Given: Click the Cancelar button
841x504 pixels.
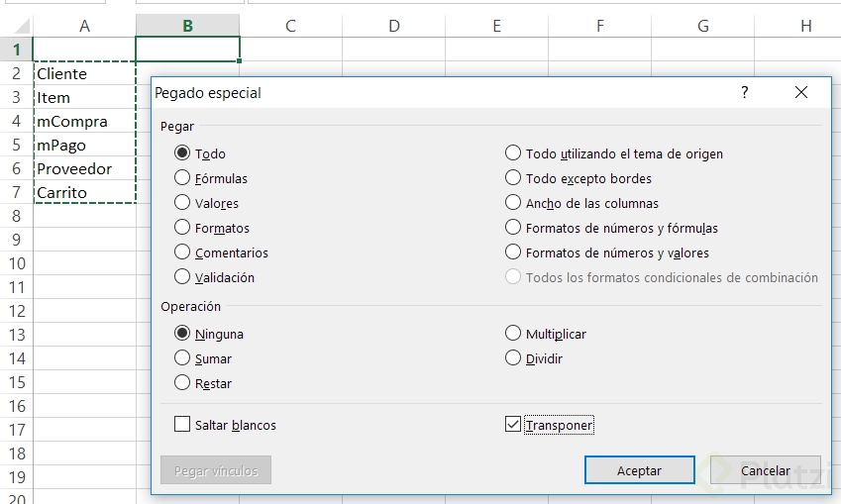Looking at the screenshot, I should pyautogui.click(x=765, y=470).
